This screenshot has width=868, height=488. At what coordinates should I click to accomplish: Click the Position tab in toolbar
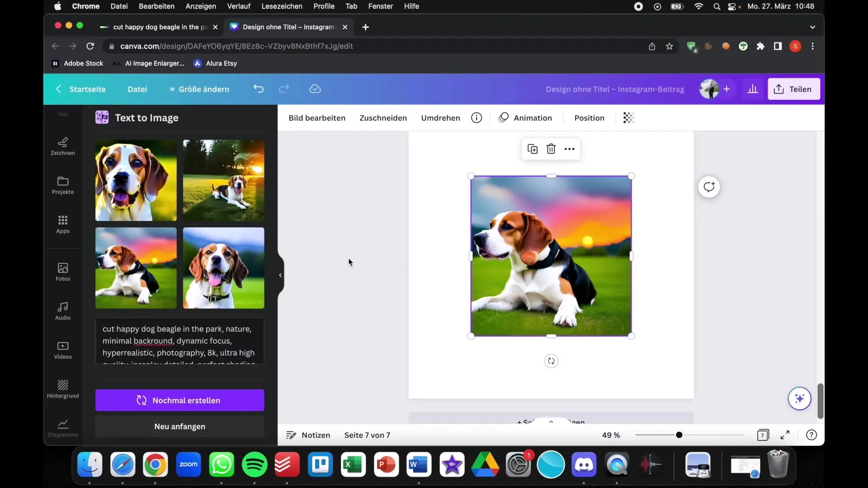click(589, 117)
